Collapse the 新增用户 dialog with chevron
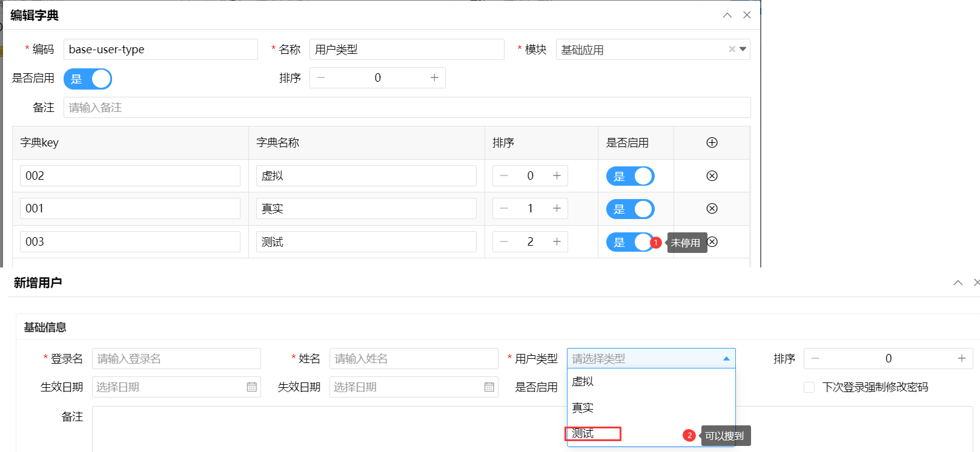 (x=958, y=283)
